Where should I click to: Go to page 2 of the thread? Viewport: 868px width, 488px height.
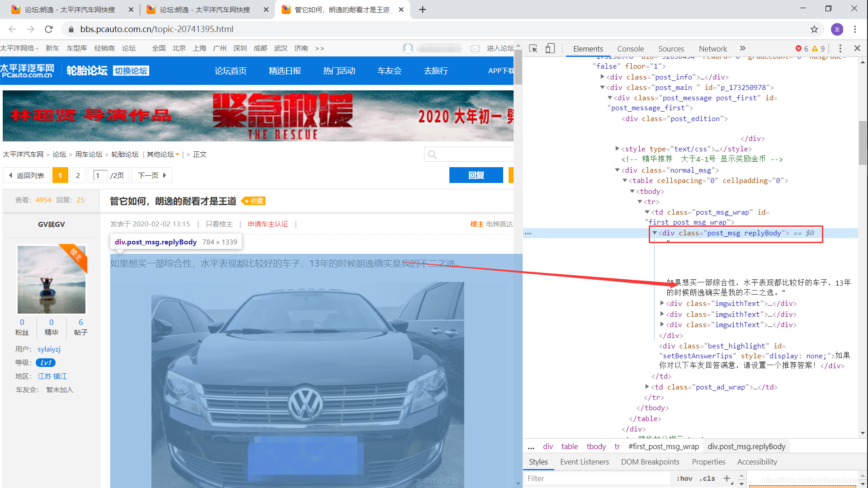pyautogui.click(x=78, y=175)
